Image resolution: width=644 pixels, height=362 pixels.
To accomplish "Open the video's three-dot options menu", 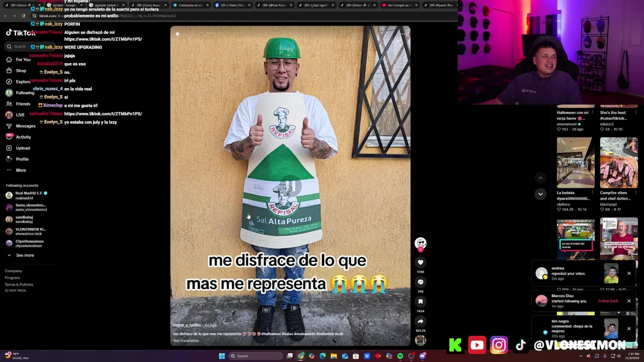I will 403,34.
